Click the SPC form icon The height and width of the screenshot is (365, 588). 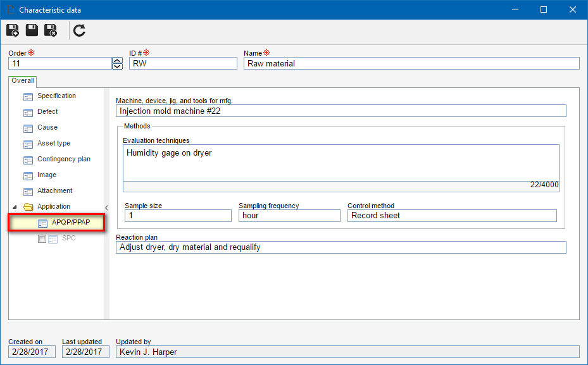tap(53, 239)
